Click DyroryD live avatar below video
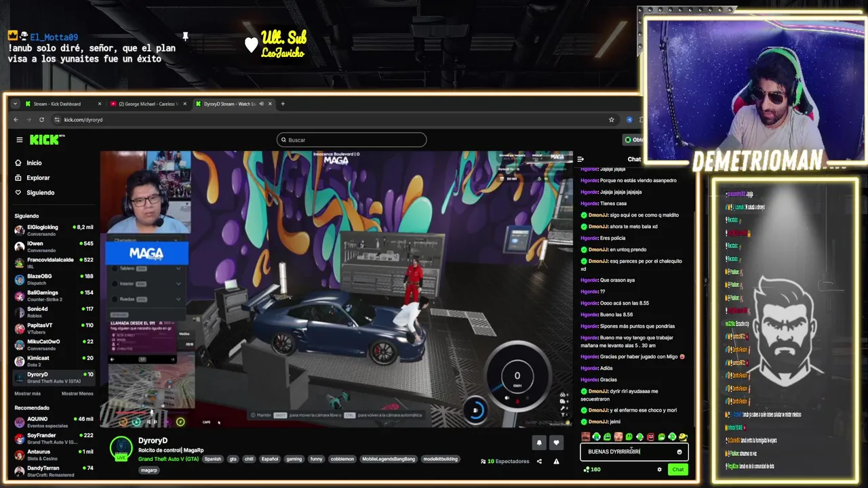868x488 pixels. click(121, 449)
